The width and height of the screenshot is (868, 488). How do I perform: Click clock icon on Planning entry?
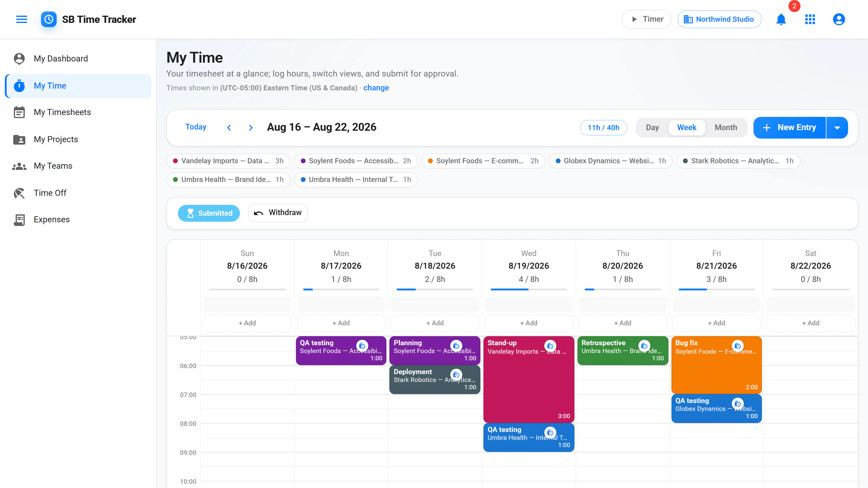coord(456,346)
